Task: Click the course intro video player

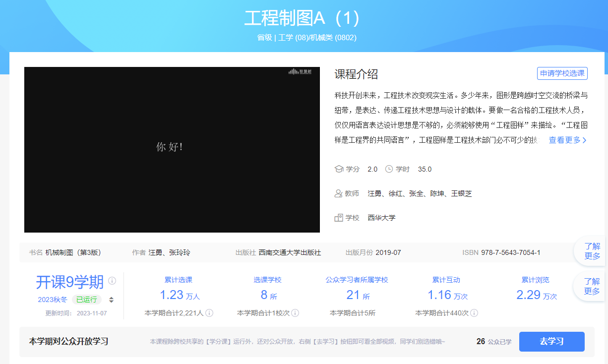Action: pyautogui.click(x=172, y=149)
